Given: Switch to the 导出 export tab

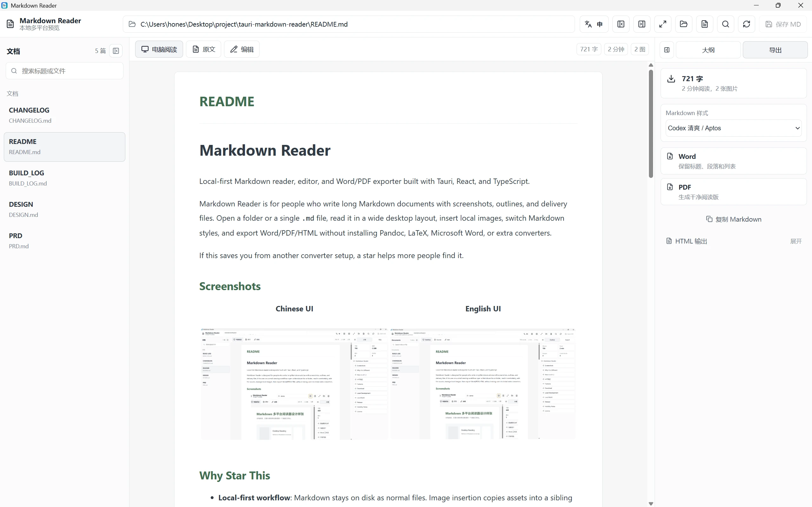Looking at the screenshot, I should coord(775,50).
